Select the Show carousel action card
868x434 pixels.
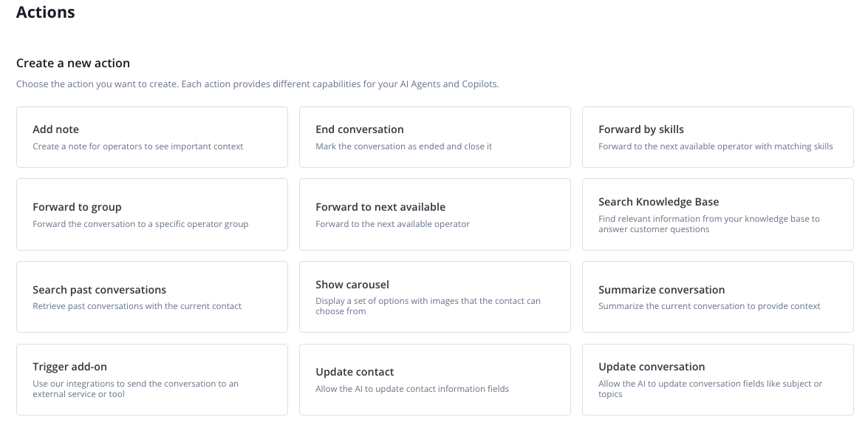click(x=434, y=296)
